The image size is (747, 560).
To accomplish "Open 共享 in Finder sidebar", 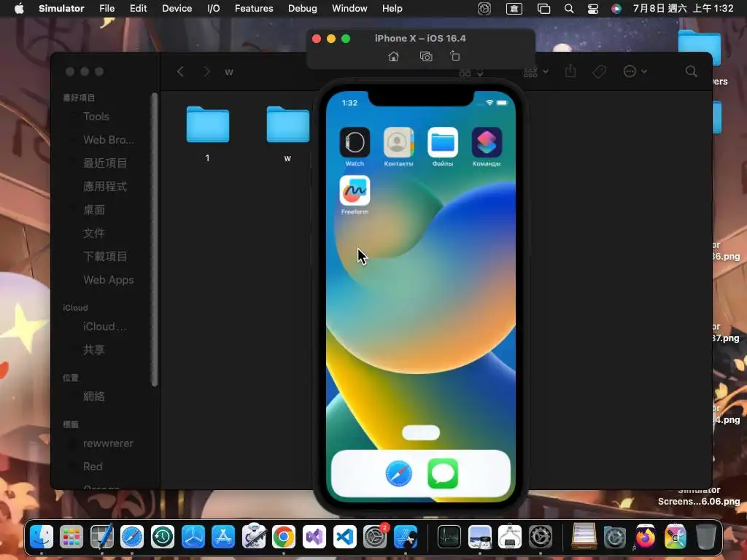I will coord(94,350).
